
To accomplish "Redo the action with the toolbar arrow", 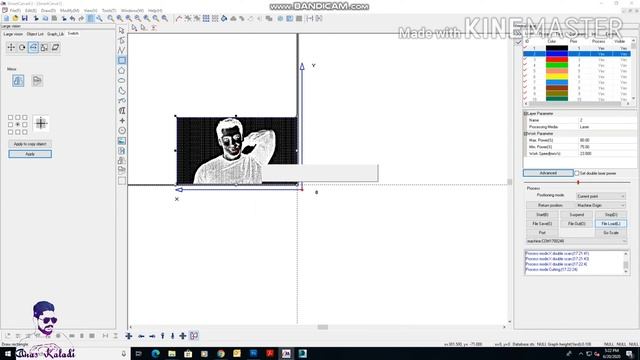I will [x=81, y=18].
